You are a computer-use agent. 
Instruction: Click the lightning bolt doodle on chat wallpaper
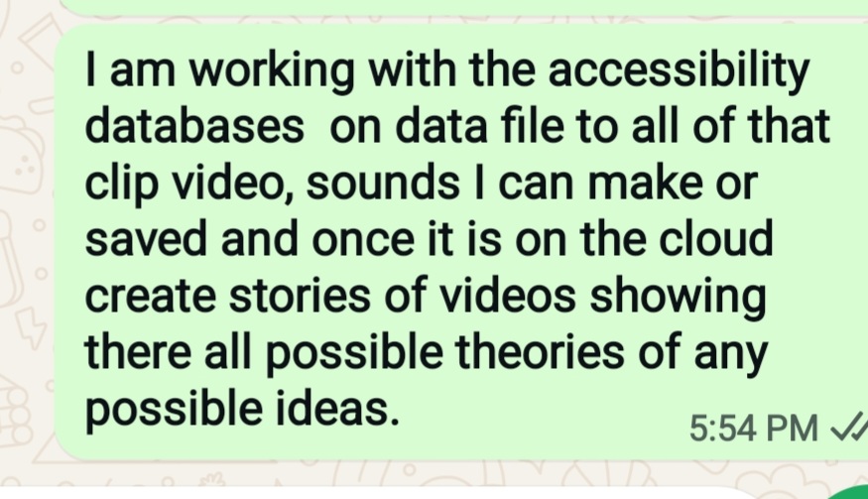pos(31,327)
